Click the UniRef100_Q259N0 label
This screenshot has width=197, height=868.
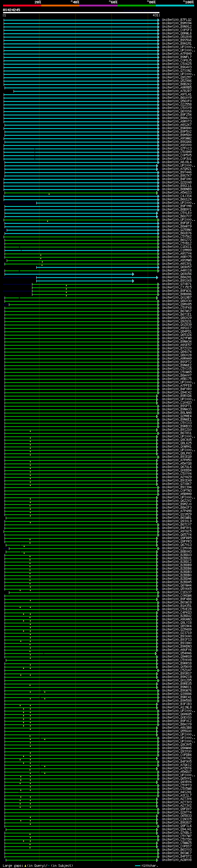tap(177, 230)
